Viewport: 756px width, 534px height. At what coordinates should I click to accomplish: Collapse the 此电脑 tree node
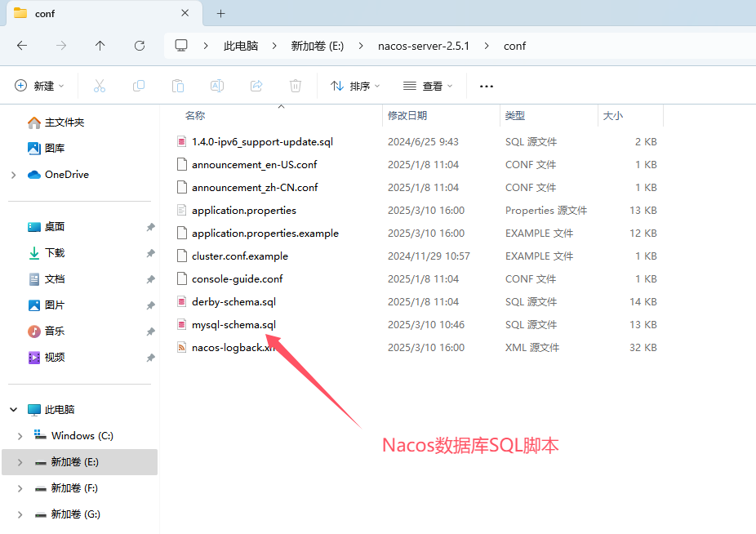[x=14, y=410]
